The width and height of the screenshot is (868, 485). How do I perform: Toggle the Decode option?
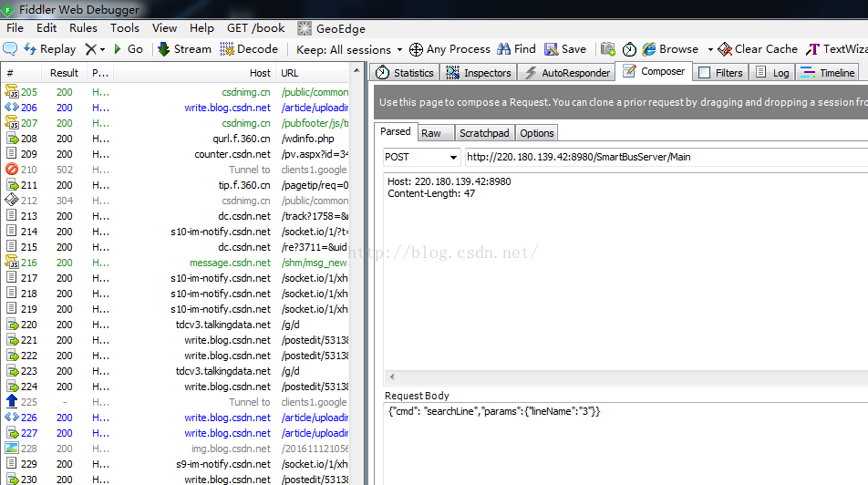point(249,49)
